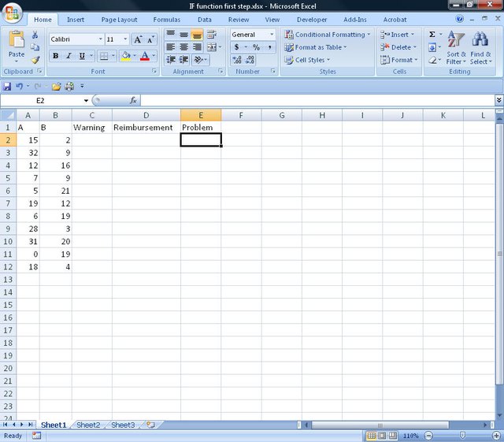
Task: Open file with folder icon
Action: click(x=56, y=86)
